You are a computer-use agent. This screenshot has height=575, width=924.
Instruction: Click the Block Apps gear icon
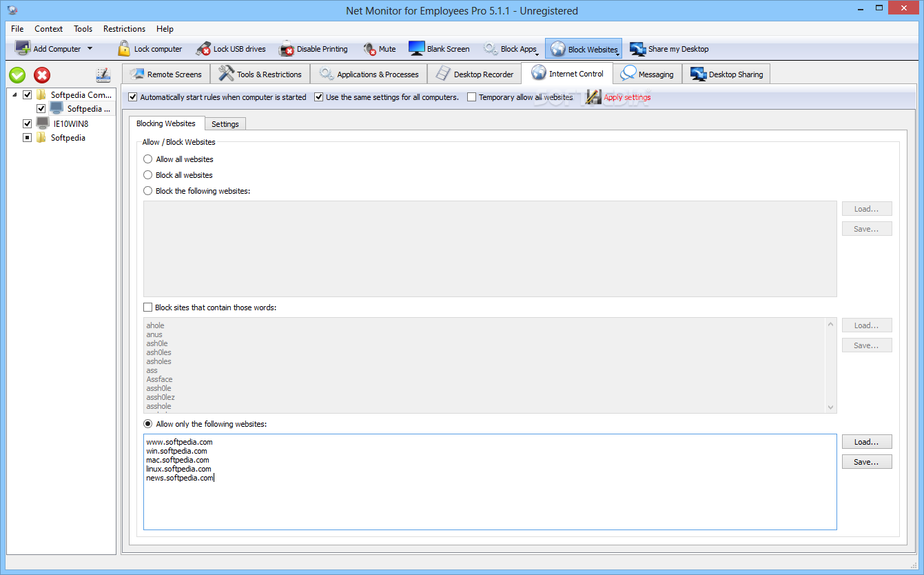[491, 49]
